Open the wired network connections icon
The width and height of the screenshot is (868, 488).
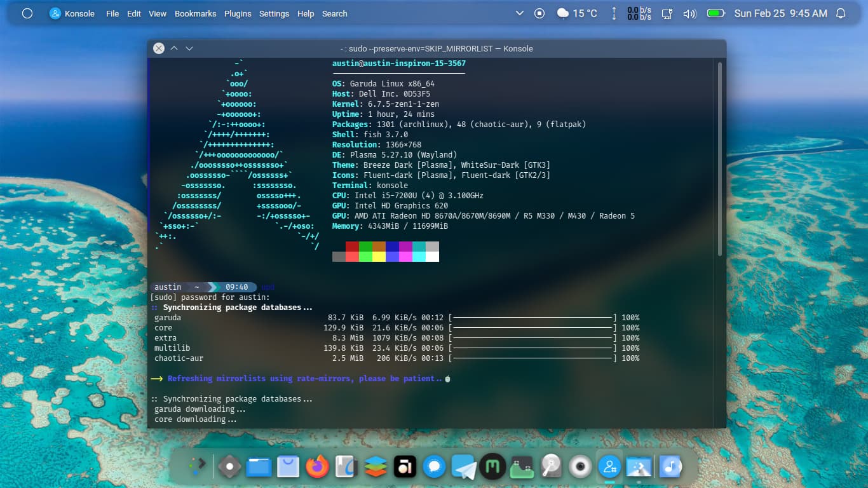[x=667, y=13]
